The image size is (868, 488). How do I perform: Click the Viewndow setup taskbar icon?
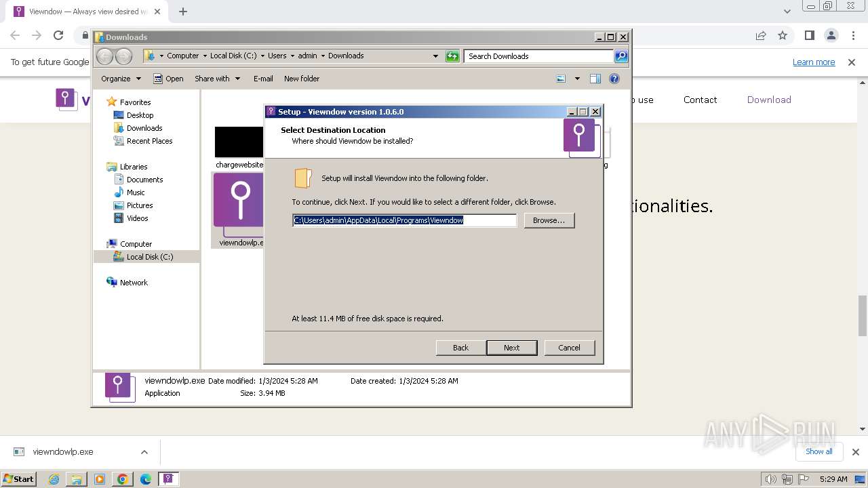168,479
